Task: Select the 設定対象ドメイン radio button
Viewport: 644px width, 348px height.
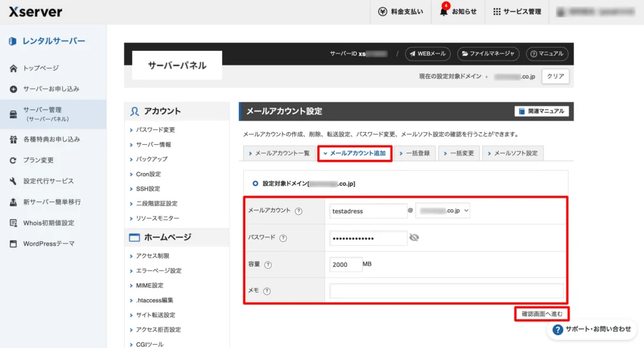Action: pos(255,184)
